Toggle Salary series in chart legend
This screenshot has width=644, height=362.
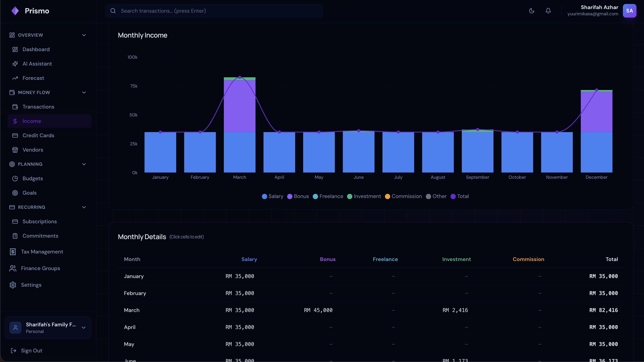coord(272,196)
